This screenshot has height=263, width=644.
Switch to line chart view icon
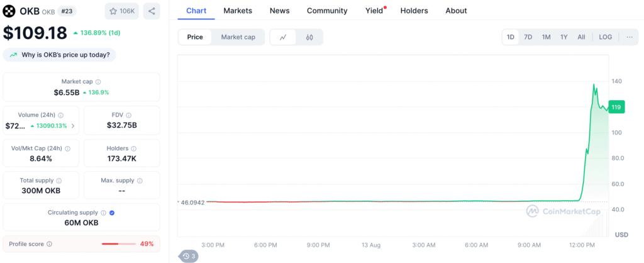pyautogui.click(x=283, y=37)
